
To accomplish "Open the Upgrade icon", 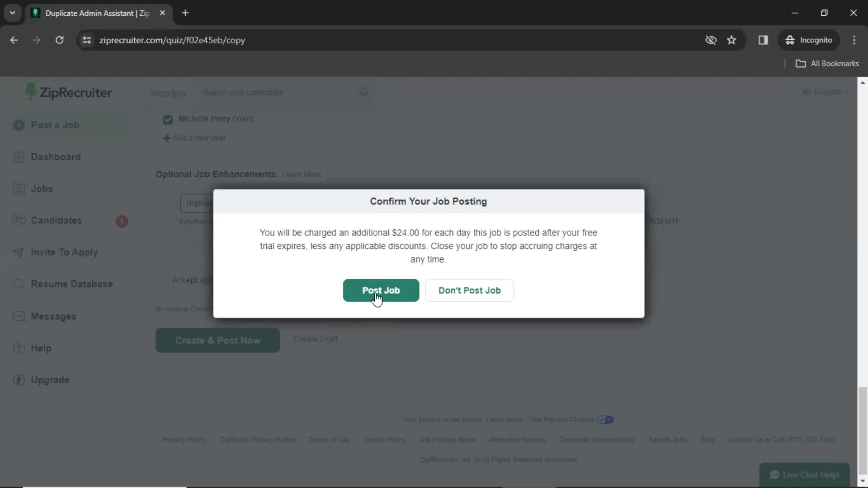I will coord(19,380).
